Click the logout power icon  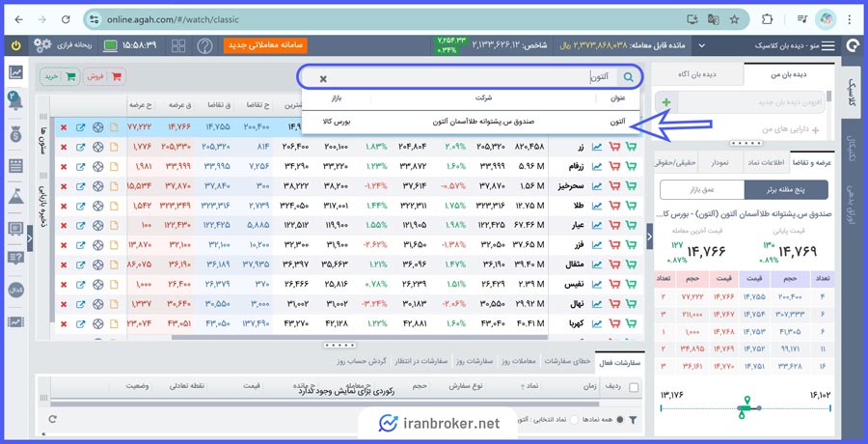[x=15, y=45]
